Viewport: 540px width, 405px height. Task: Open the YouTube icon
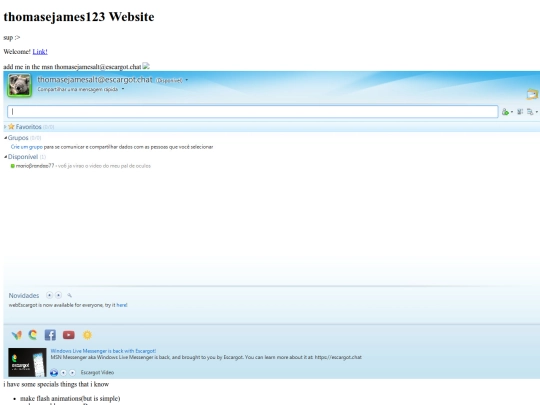[x=69, y=335]
